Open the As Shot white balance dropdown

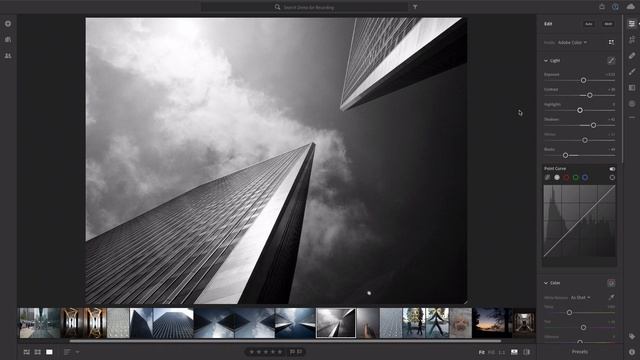tap(580, 298)
